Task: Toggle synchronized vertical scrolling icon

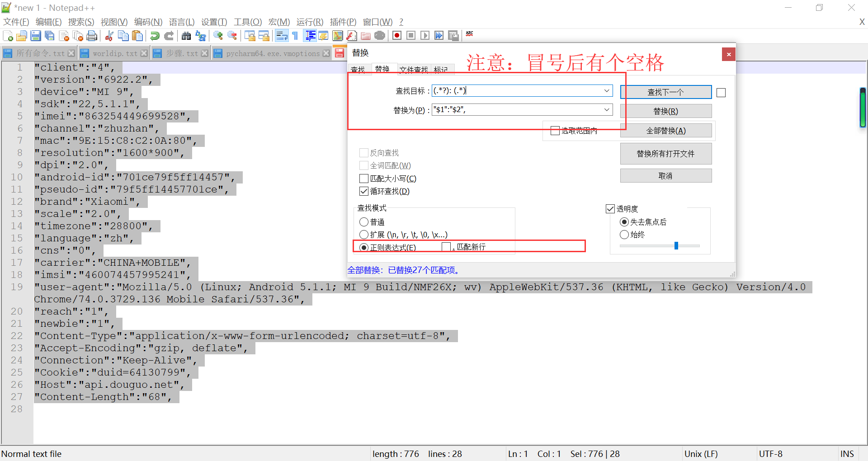Action: (250, 36)
